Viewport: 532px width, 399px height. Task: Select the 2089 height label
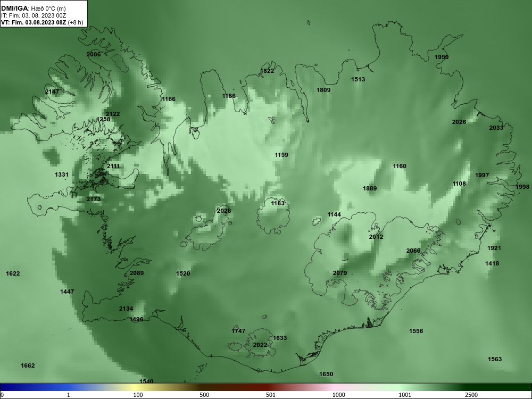(x=137, y=273)
